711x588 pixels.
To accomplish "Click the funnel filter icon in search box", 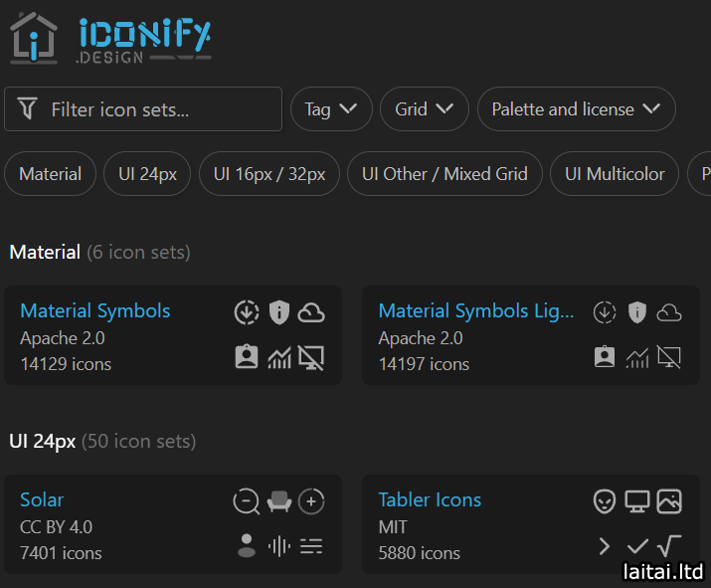I will coord(28,109).
